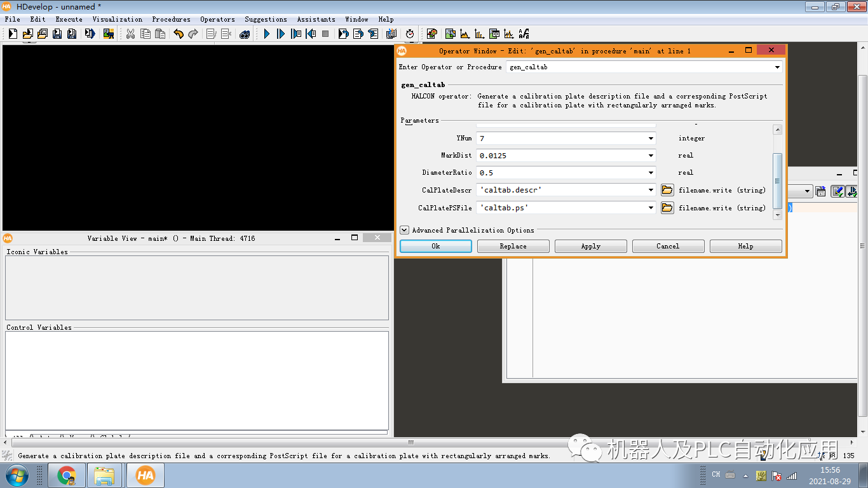Click the pencil checkmark icon in program window
The width and height of the screenshot is (868, 488).
point(837,191)
